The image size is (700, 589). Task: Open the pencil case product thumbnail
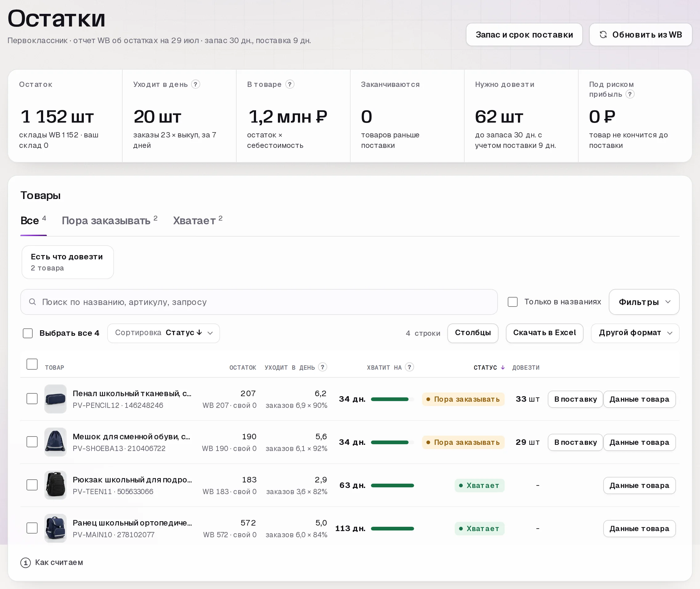coord(55,399)
